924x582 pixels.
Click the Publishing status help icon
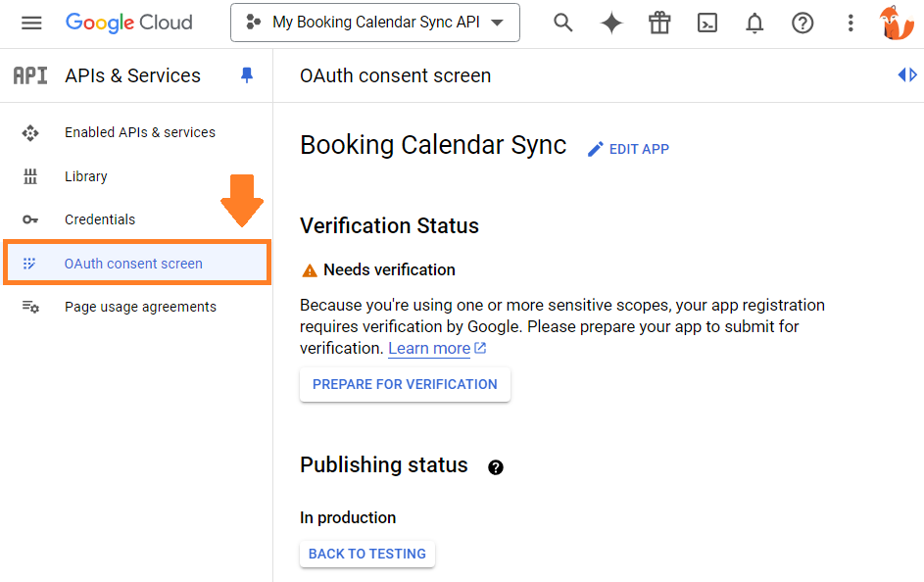point(496,467)
